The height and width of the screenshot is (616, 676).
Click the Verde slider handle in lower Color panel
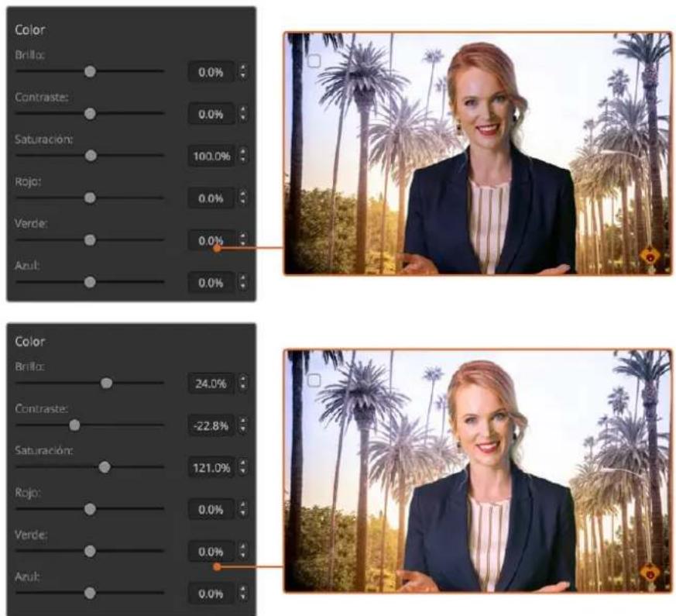pyautogui.click(x=90, y=551)
